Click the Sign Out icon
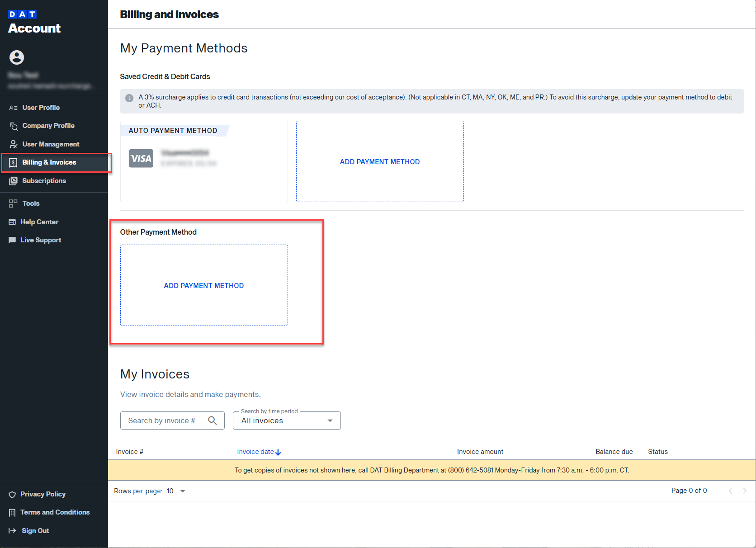 [x=13, y=531]
